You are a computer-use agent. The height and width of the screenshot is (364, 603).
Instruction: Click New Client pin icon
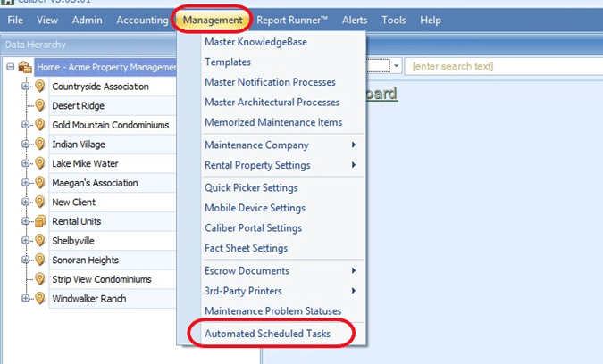point(40,202)
